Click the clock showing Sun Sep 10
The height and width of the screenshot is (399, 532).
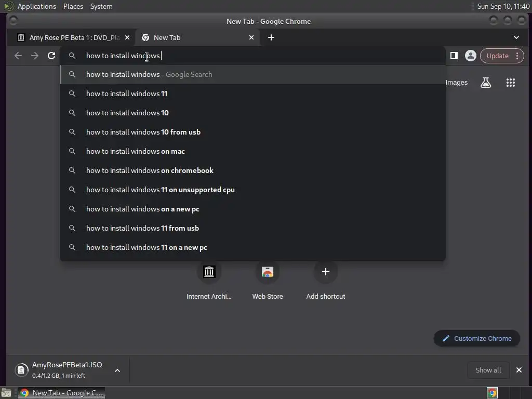(503, 6)
